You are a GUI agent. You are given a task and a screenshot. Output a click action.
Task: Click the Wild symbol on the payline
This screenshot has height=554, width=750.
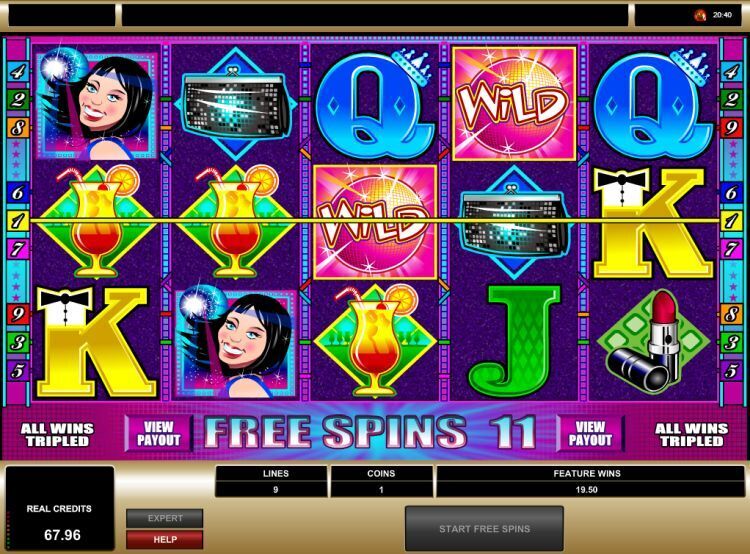[375, 222]
